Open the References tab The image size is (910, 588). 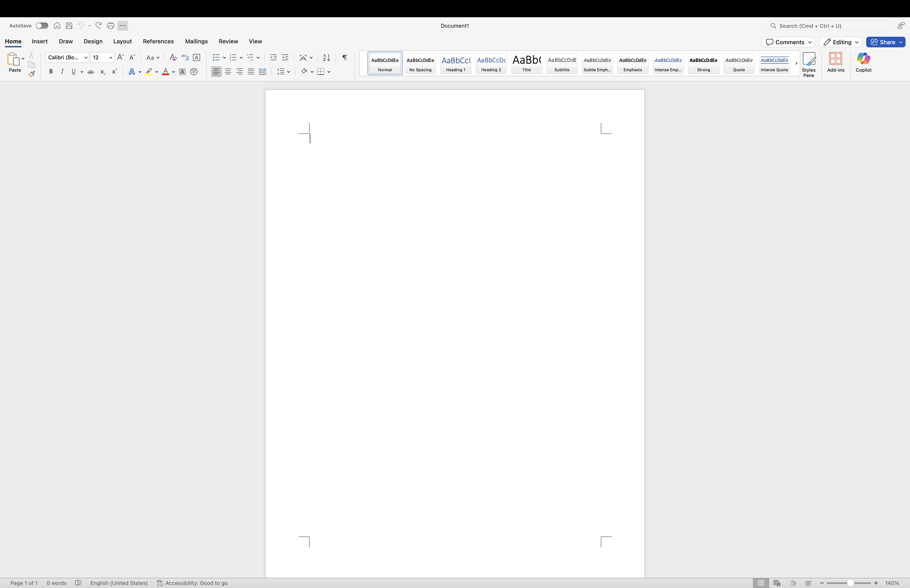[x=158, y=41]
